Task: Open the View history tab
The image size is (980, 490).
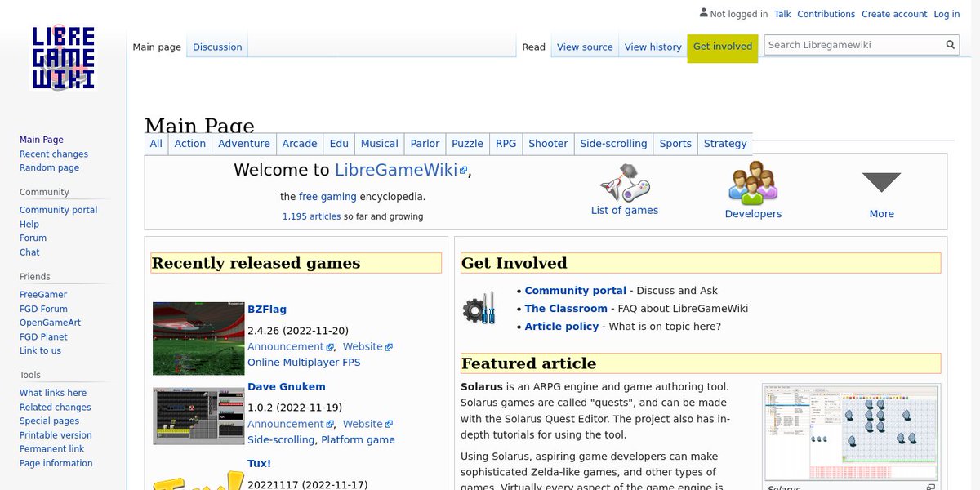Action: pyautogui.click(x=653, y=47)
